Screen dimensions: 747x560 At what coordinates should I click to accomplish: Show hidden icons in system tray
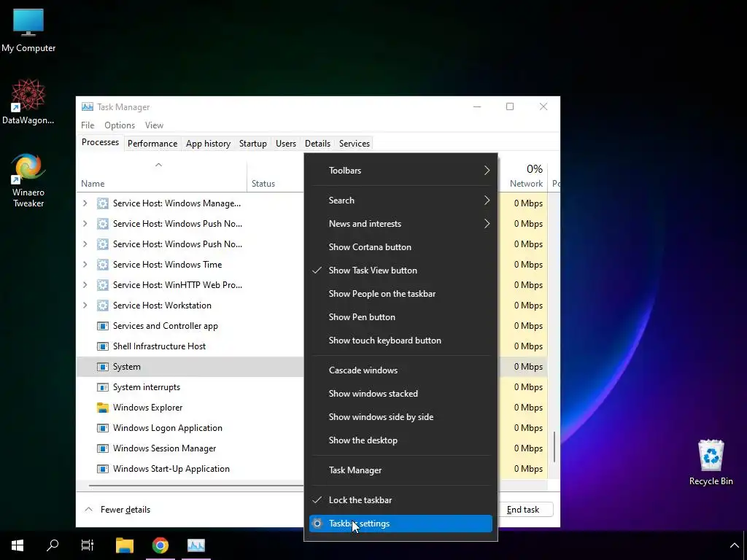[x=734, y=545]
